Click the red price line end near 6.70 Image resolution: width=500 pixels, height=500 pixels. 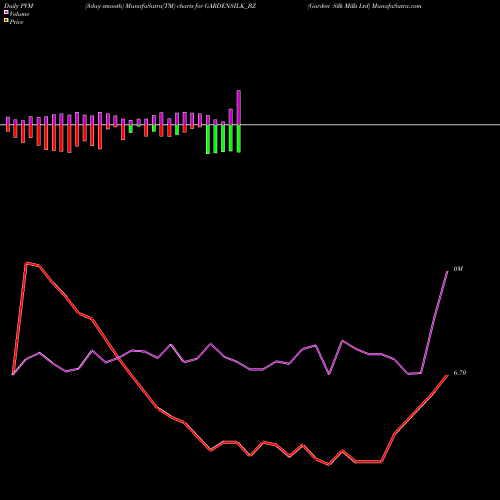pyautogui.click(x=447, y=376)
